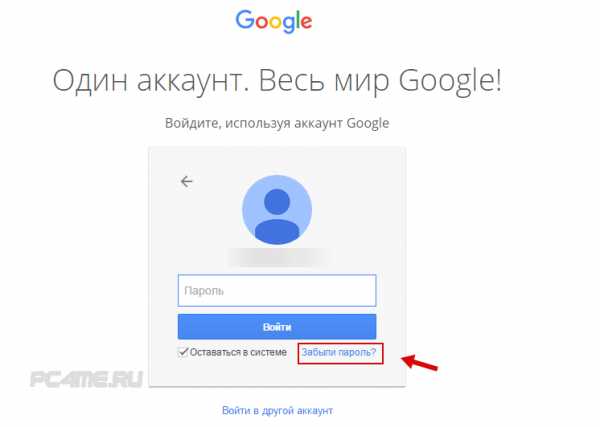Select the word Google! in big heading
Image resolution: width=600 pixels, height=427 pixels.
[450, 81]
